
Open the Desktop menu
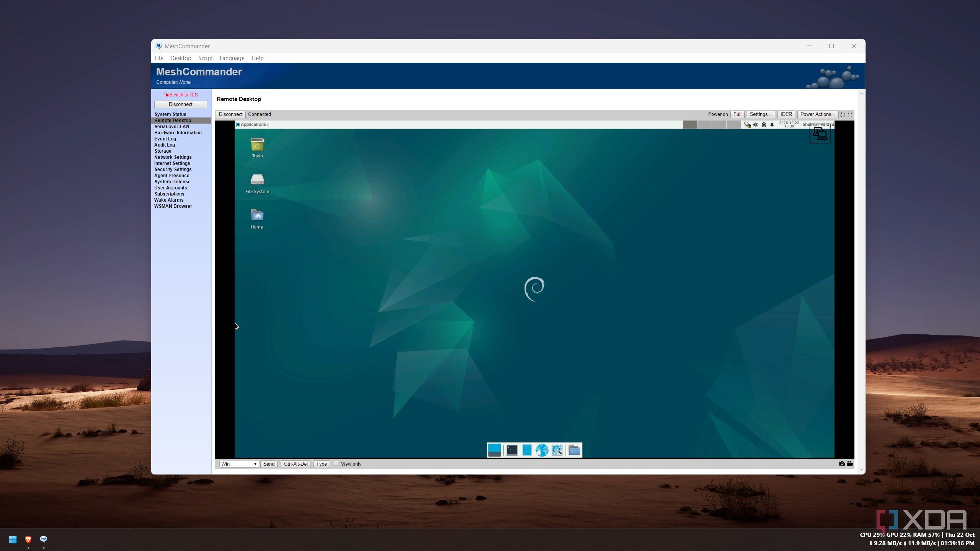[x=181, y=58]
